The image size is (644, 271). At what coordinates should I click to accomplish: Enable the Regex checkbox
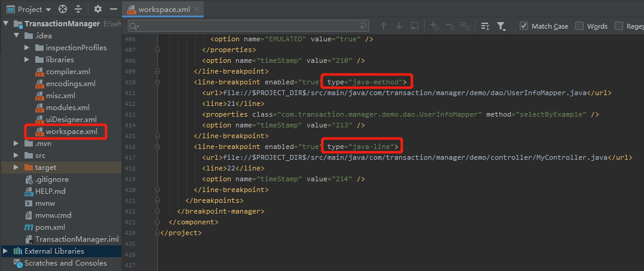coord(618,26)
